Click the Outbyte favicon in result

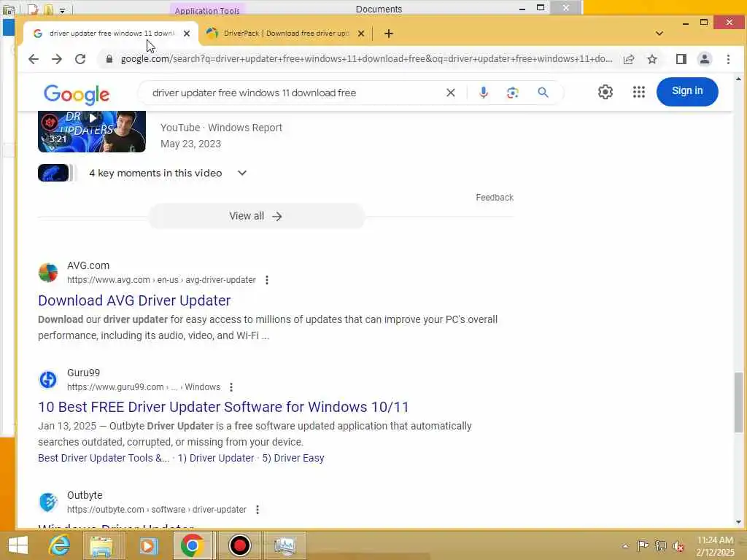tap(47, 502)
